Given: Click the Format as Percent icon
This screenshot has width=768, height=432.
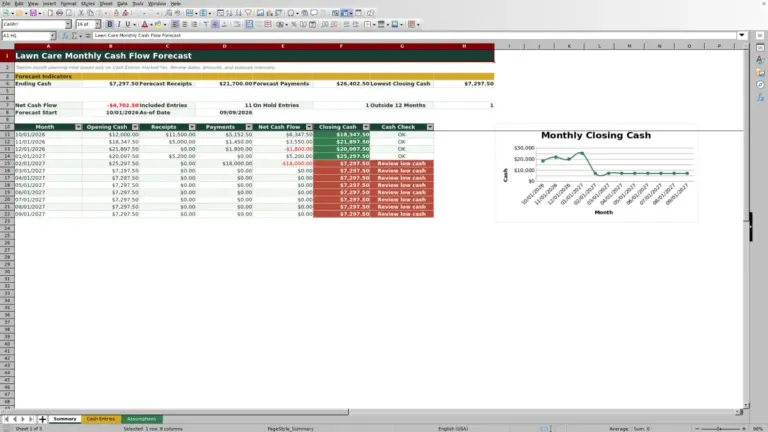Looking at the screenshot, I should (x=293, y=24).
